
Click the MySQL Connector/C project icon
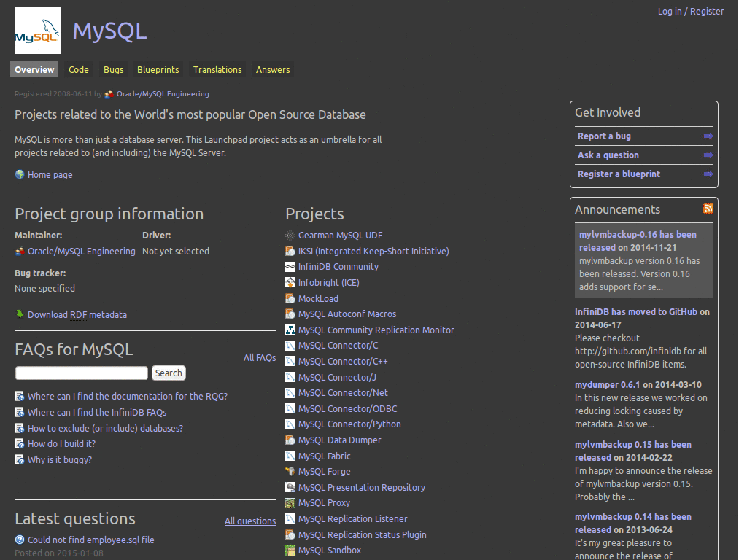click(x=290, y=345)
